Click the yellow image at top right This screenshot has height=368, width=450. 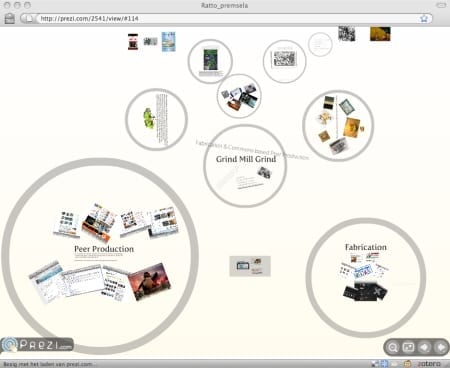380,34
